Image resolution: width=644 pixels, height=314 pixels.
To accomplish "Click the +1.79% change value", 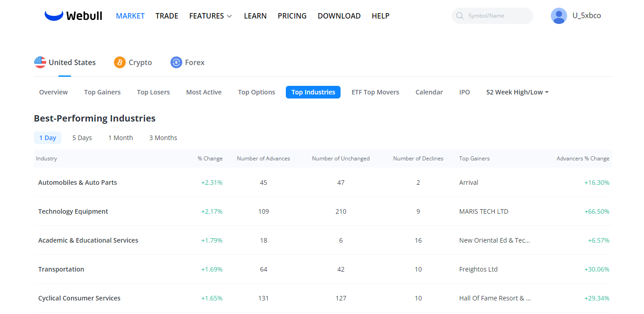I will coord(212,240).
